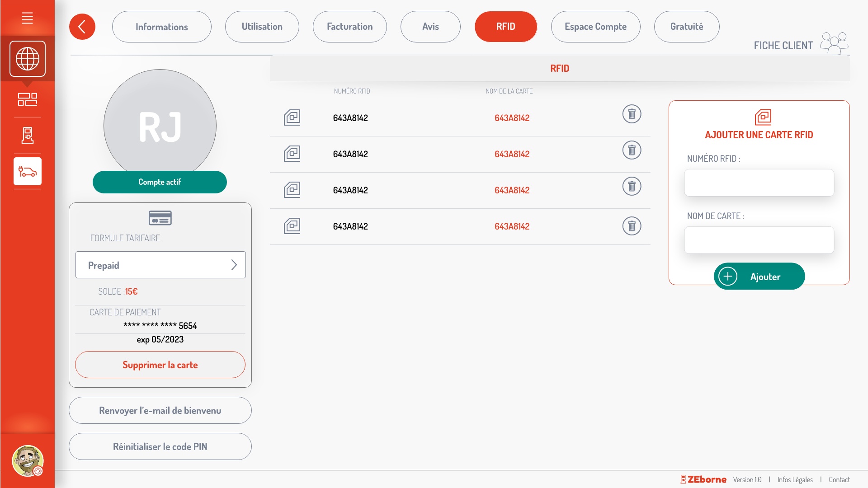The height and width of the screenshot is (488, 868).
Task: Expand the Prepaid tariff formula selector
Action: pos(160,265)
